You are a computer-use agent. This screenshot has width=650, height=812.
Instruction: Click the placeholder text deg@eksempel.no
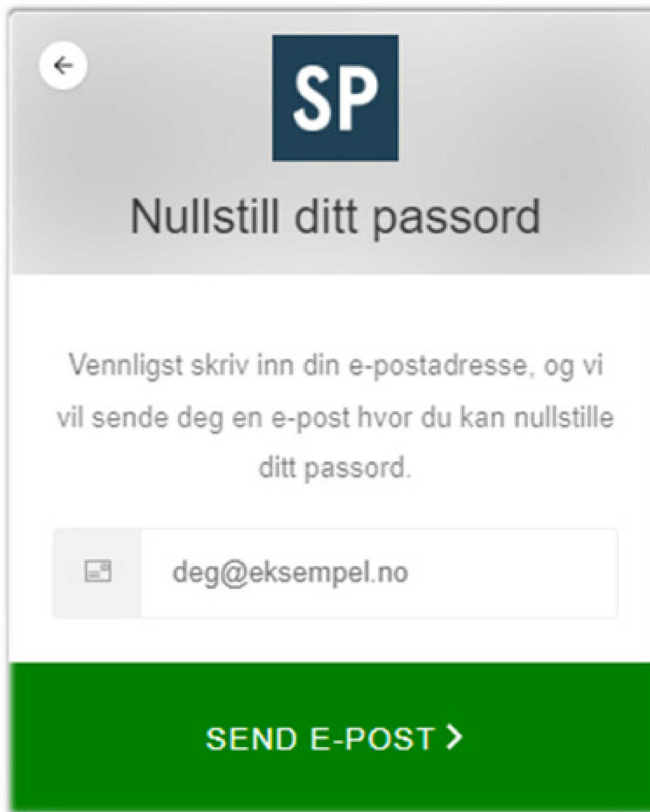[290, 573]
